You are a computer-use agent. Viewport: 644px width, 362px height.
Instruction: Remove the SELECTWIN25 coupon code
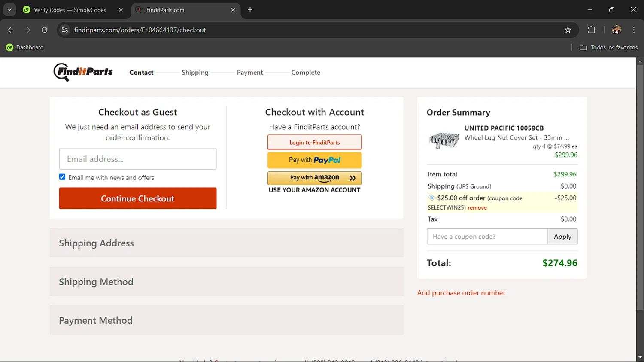[477, 208]
